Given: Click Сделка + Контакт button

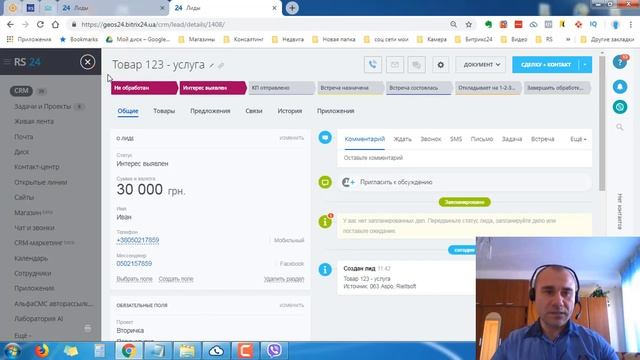Looking at the screenshot, I should pos(546,64).
